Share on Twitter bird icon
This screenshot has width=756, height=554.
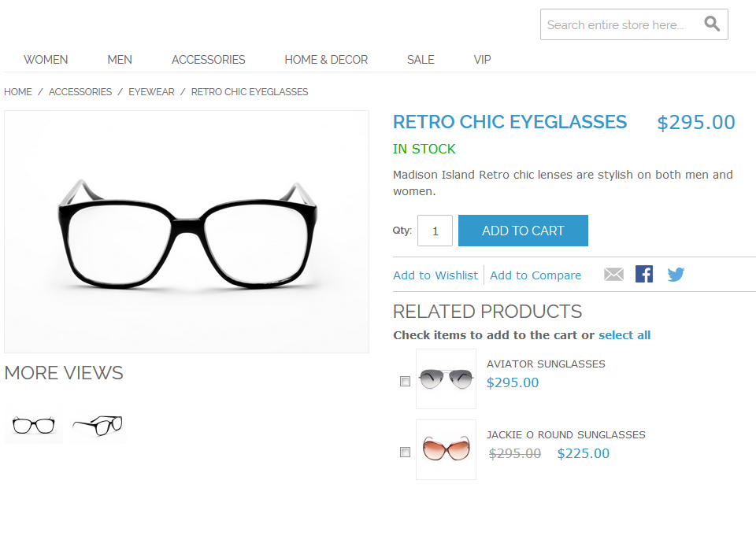[676, 275]
